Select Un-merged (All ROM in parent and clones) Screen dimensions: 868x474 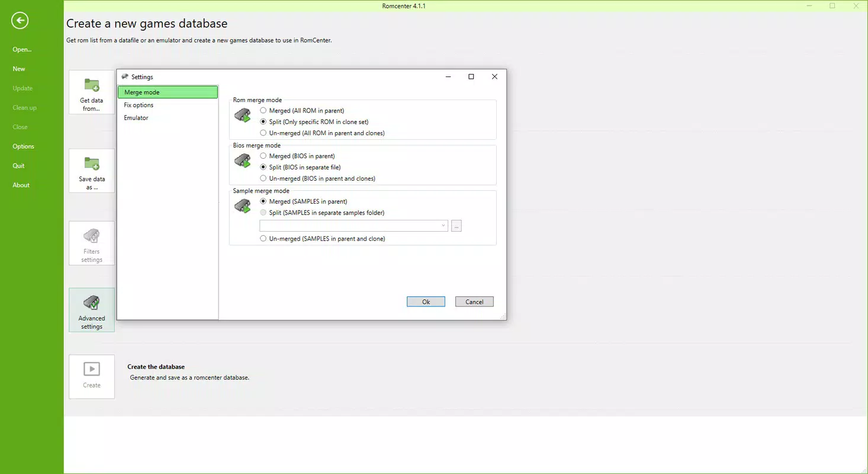[322, 133]
